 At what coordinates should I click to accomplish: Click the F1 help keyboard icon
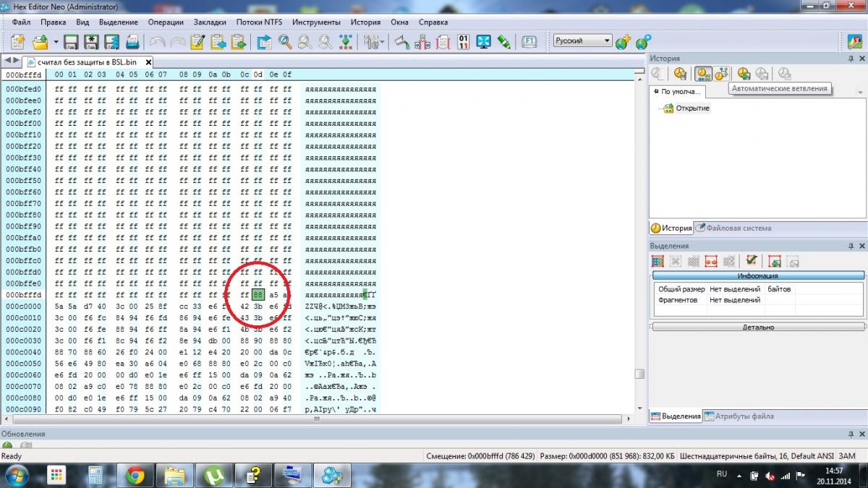[529, 41]
